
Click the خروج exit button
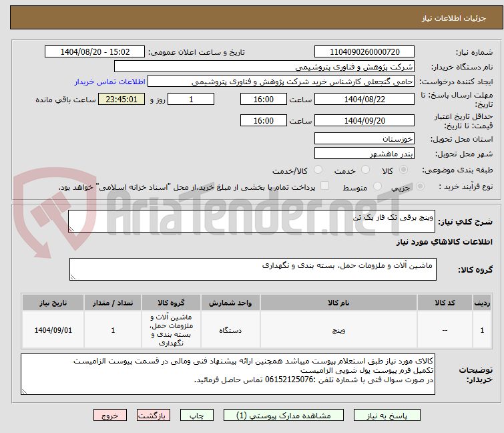click(110, 416)
